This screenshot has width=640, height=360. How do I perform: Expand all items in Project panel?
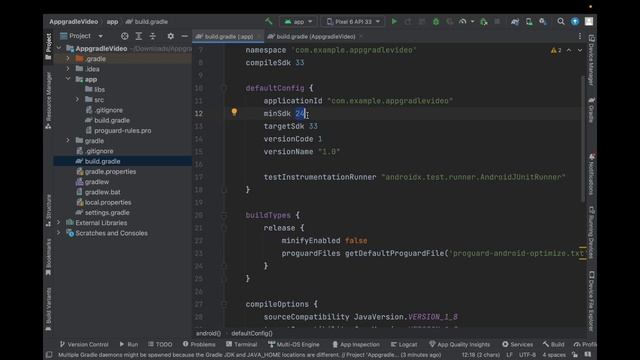point(138,36)
